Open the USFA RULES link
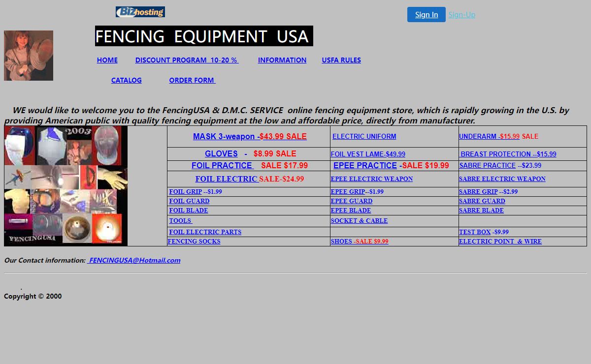Viewport: 591px width, 364px height. coord(341,60)
